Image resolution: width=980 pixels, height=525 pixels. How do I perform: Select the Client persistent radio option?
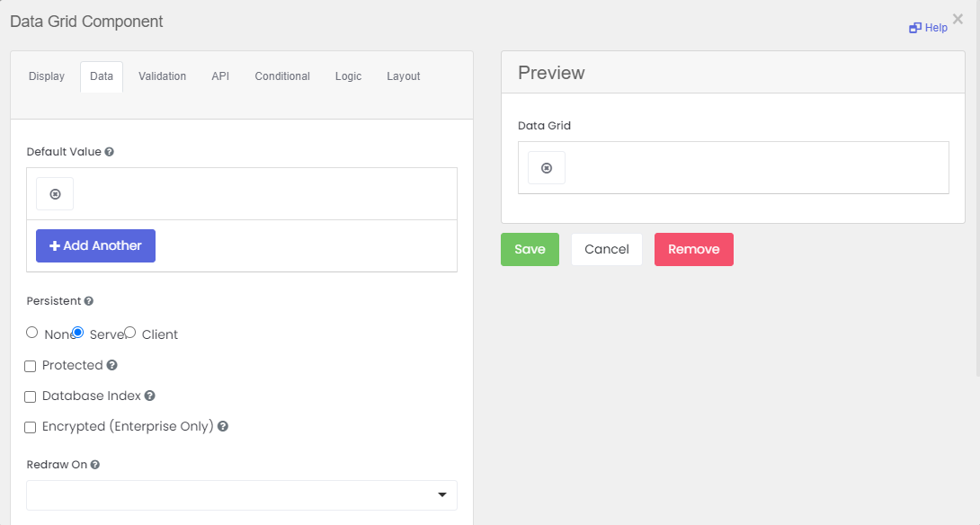tap(130, 333)
